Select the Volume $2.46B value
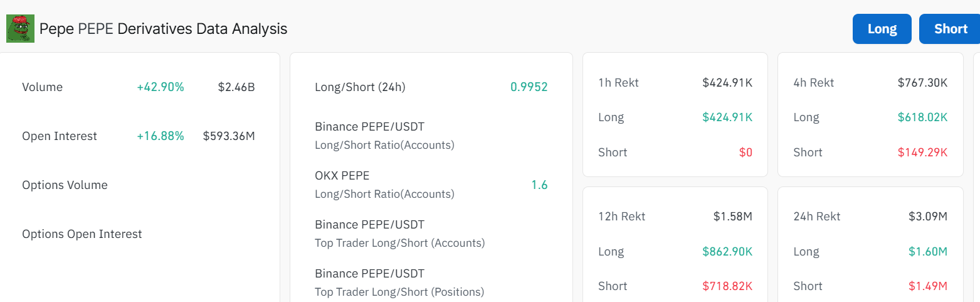980x302 pixels. pos(236,87)
